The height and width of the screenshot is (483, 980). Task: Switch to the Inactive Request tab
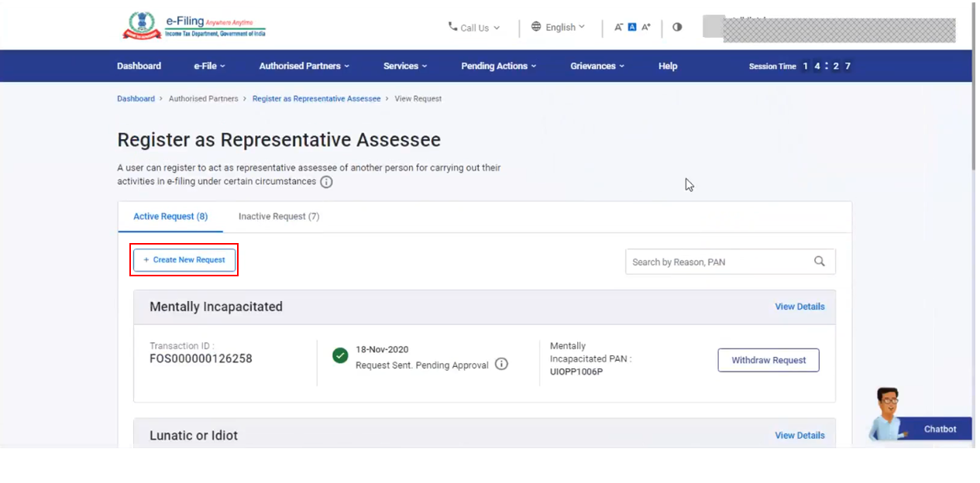pyautogui.click(x=278, y=217)
